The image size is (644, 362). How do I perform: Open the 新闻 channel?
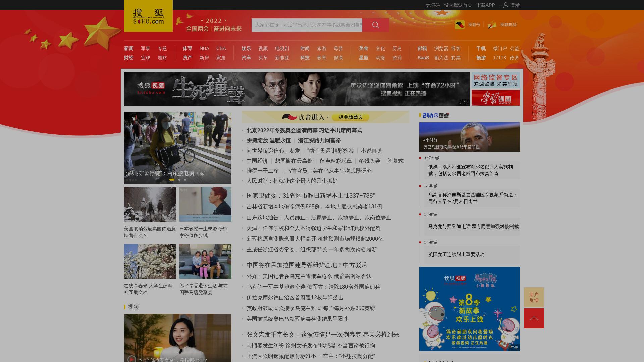pyautogui.click(x=129, y=48)
